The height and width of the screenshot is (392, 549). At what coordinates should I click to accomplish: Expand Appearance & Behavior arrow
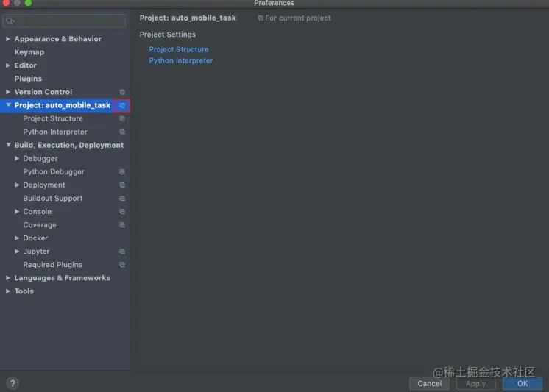coord(8,39)
